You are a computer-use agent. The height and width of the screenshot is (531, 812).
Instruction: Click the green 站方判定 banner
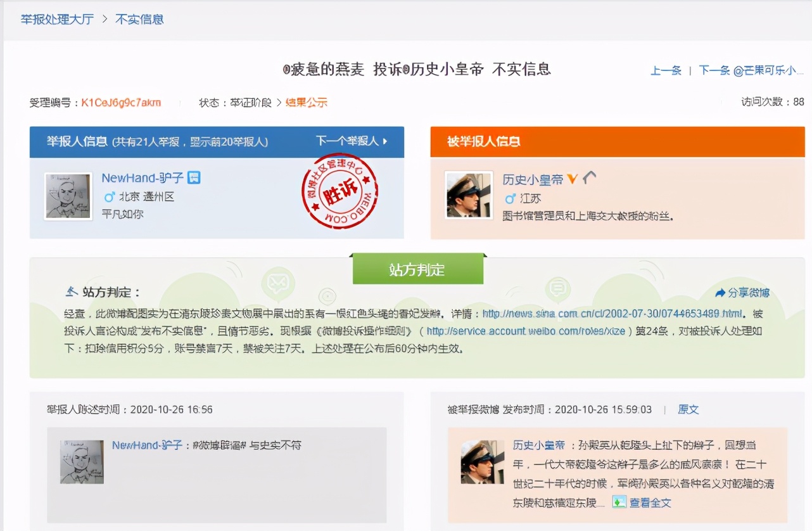(x=417, y=270)
